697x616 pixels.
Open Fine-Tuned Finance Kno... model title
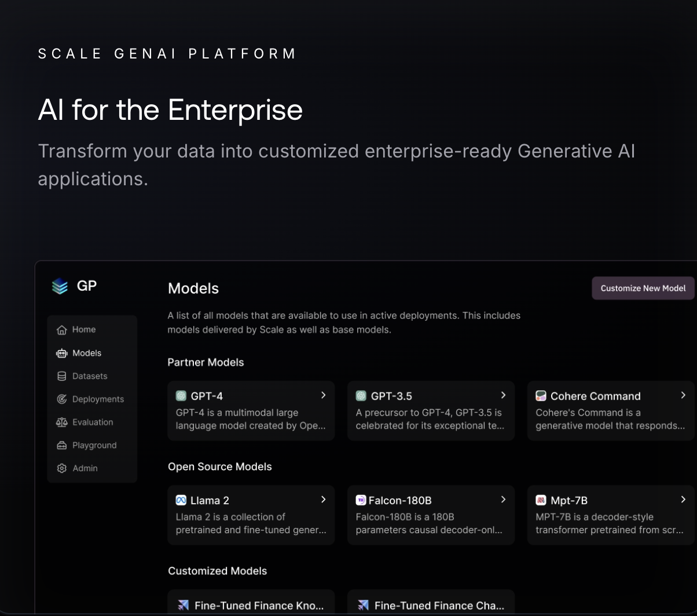coord(259,606)
